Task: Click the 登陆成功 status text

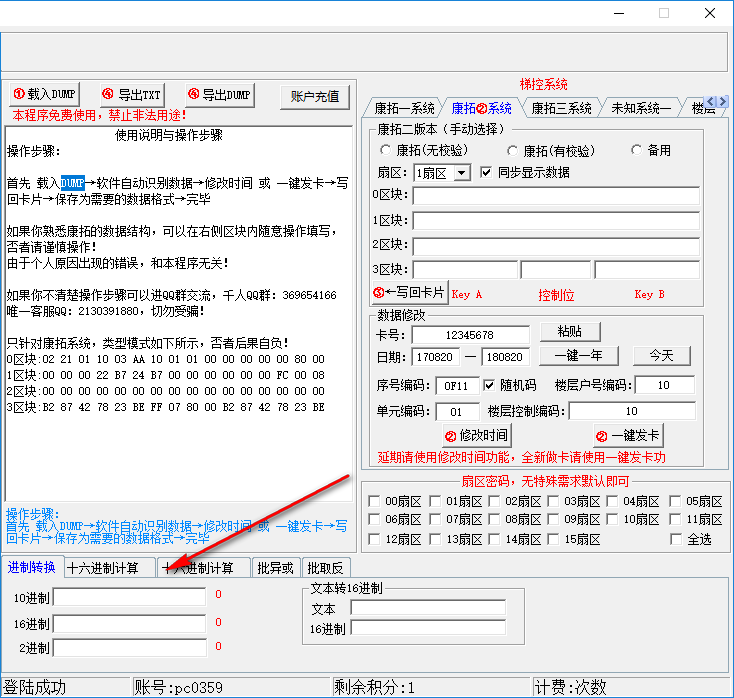Action: pyautogui.click(x=35, y=687)
